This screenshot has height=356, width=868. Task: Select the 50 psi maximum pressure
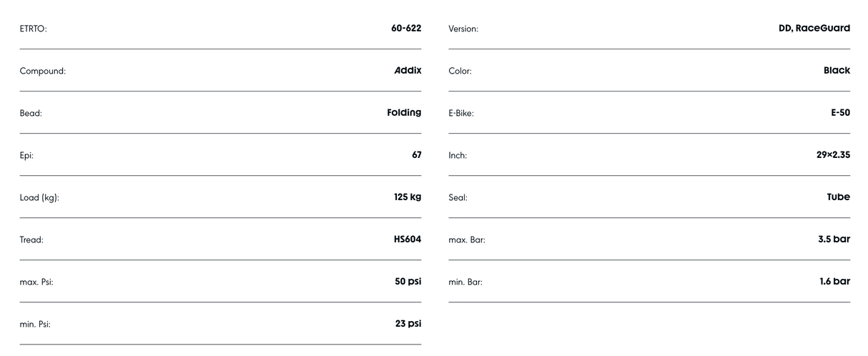[408, 282]
